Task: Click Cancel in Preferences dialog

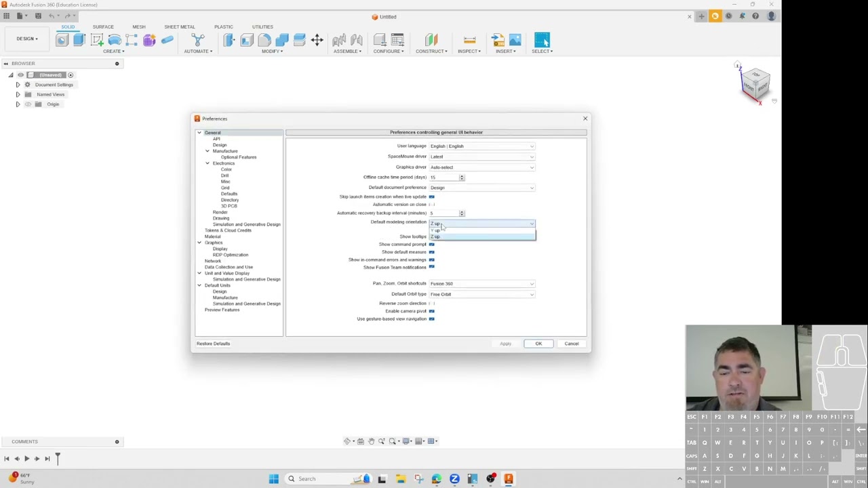Action: pos(572,344)
